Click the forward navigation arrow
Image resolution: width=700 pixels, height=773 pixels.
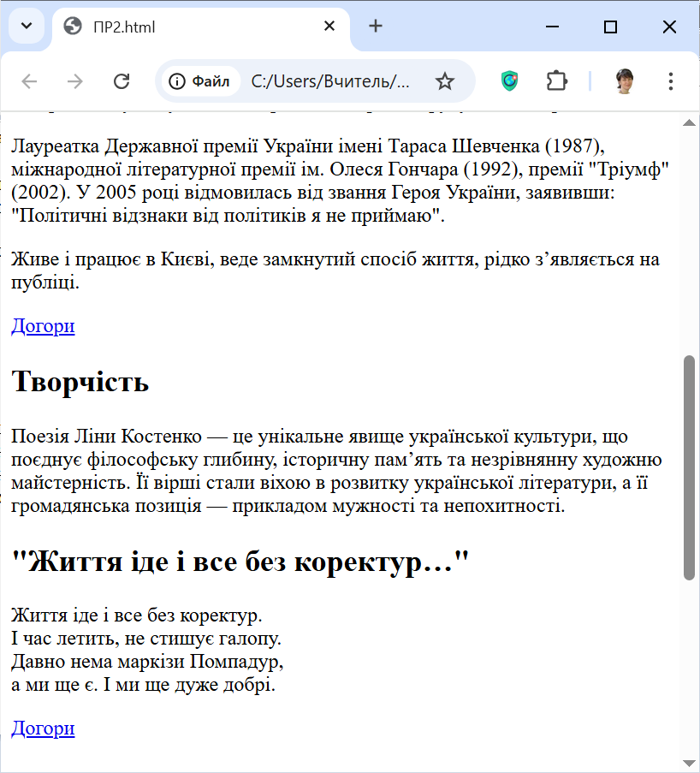pos(75,81)
